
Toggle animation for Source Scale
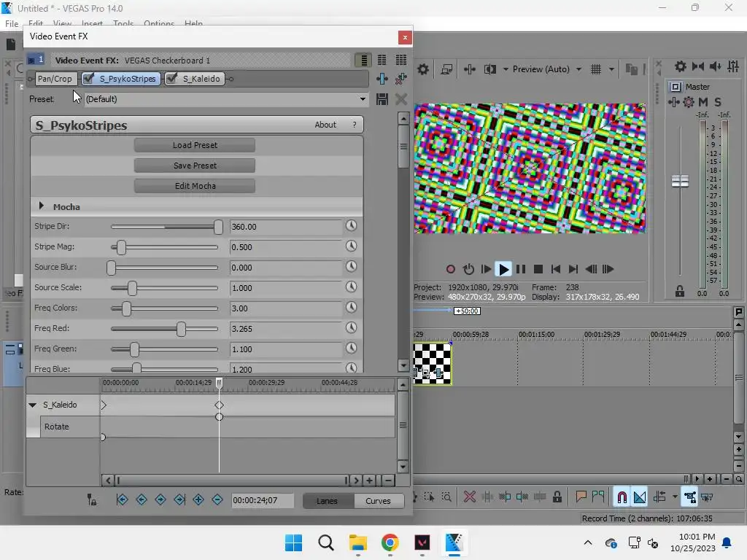[351, 287]
